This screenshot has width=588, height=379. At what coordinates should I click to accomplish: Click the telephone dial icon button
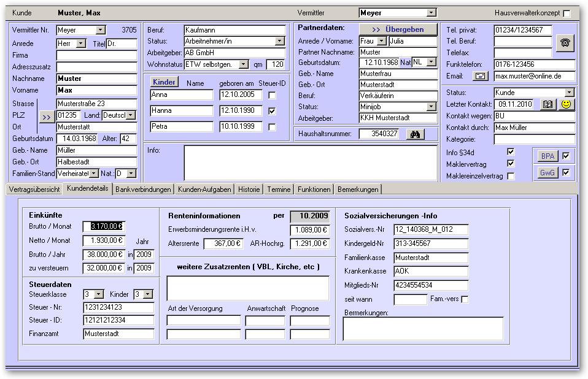pos(565,42)
